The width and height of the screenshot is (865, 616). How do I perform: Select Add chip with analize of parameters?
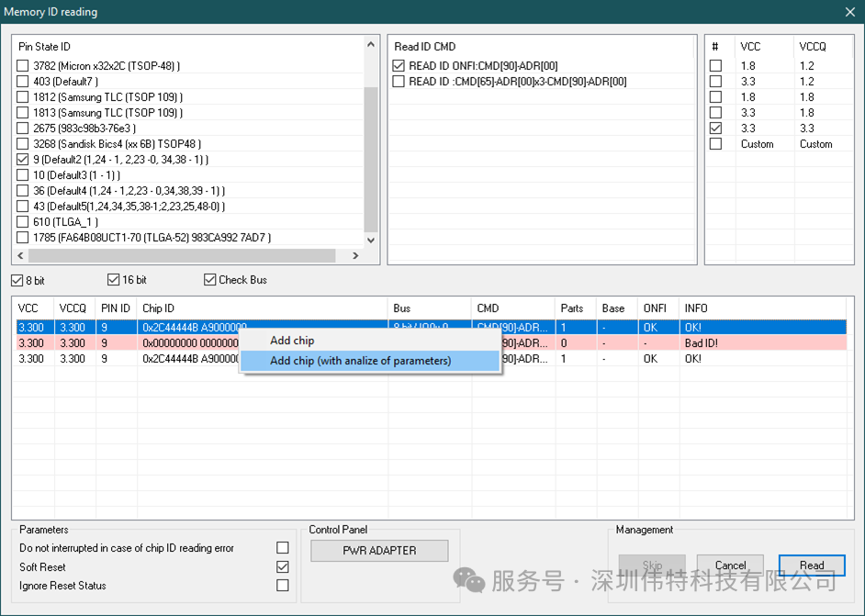coord(360,361)
